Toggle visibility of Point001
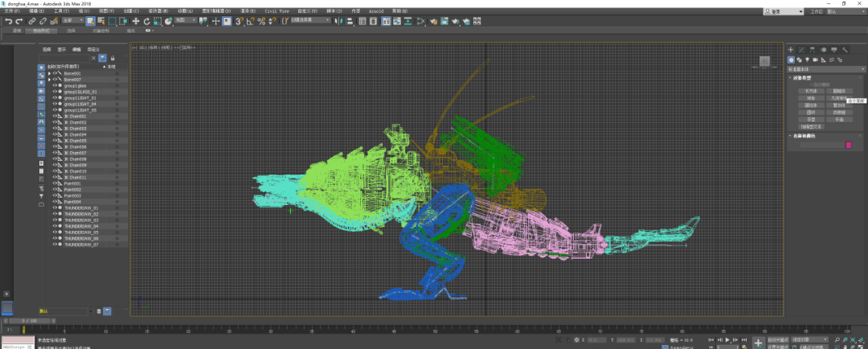The image size is (868, 349). [55, 183]
